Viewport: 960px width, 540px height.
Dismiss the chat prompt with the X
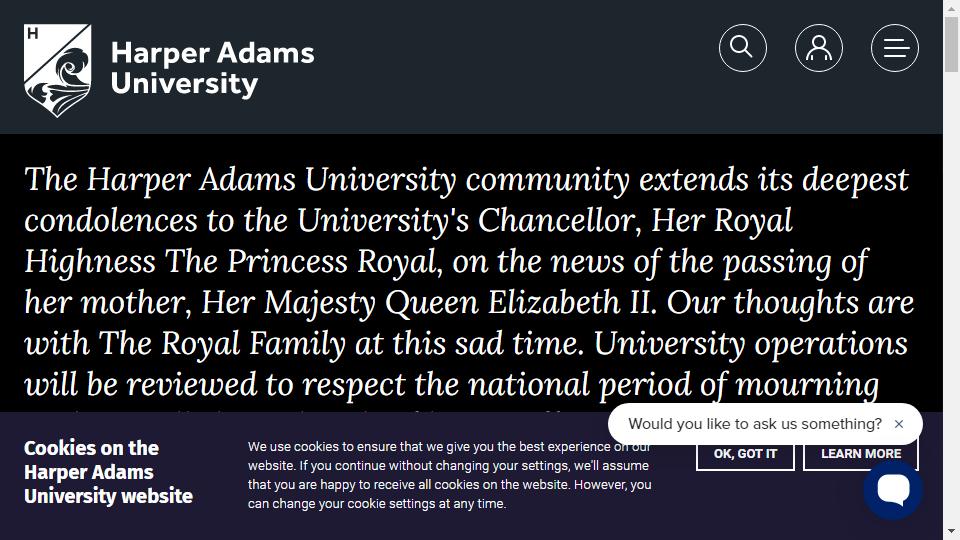click(x=899, y=424)
